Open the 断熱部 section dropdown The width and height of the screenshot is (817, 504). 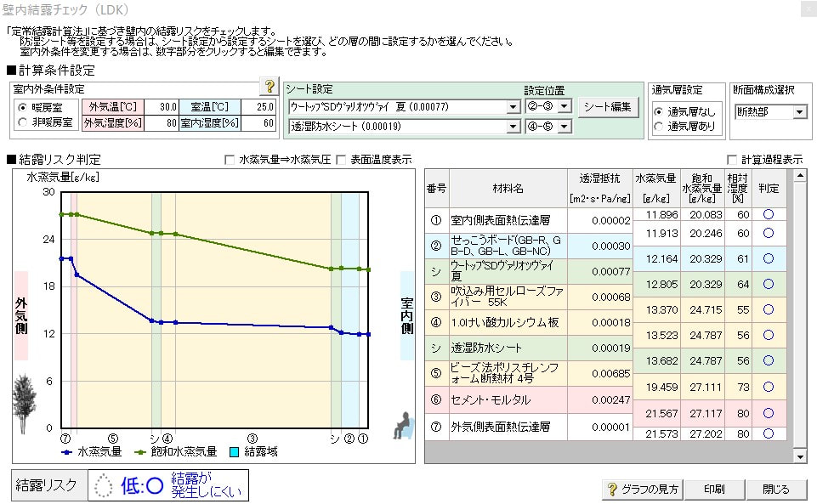(x=800, y=112)
